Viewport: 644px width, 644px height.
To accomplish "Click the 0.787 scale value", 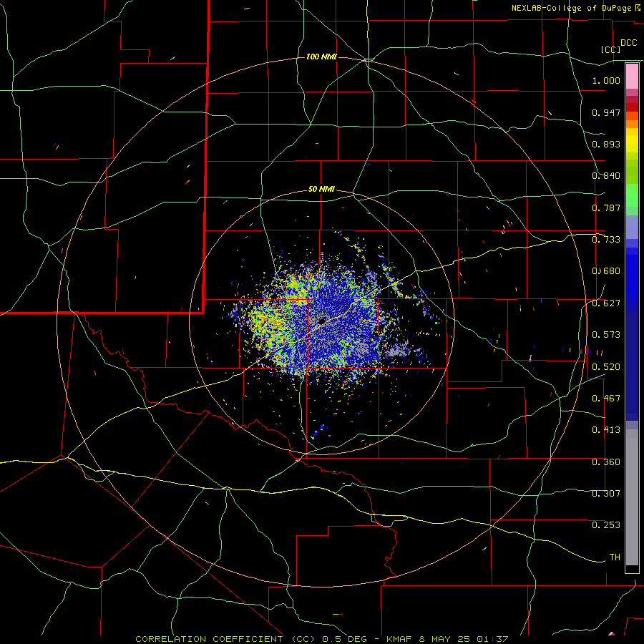I will pos(606,208).
